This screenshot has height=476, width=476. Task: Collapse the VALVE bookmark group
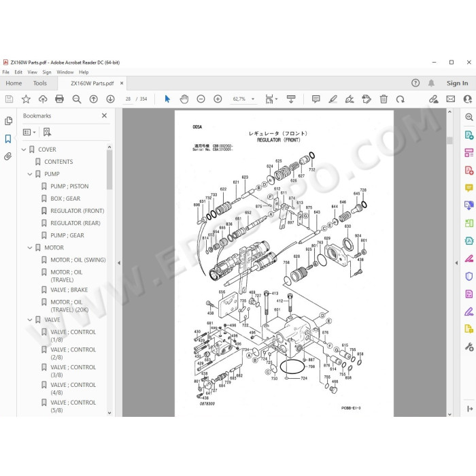(x=30, y=320)
